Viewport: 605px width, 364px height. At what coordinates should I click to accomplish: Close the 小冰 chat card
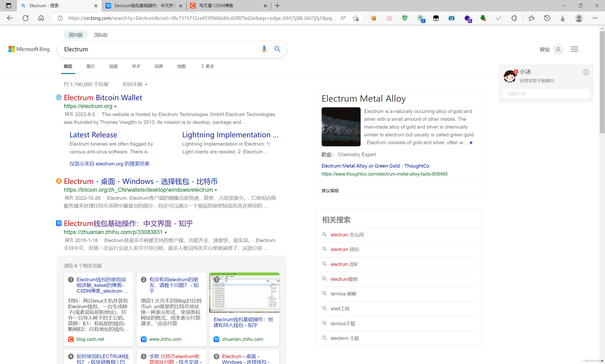586,72
